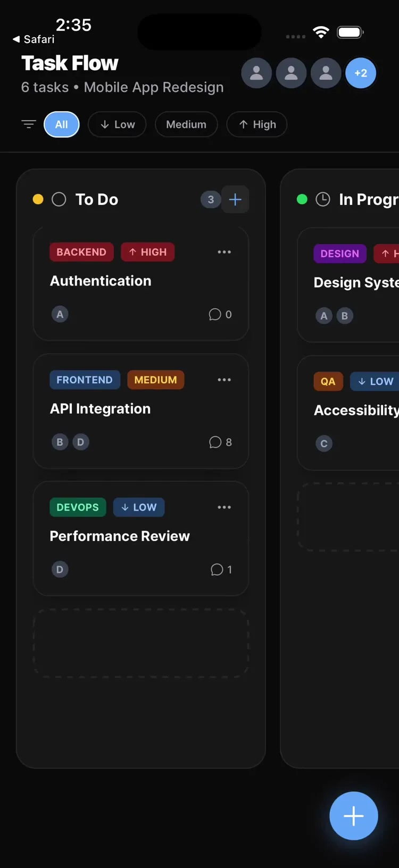Open the filter options icon beside All
399x868 pixels.
[x=29, y=125]
